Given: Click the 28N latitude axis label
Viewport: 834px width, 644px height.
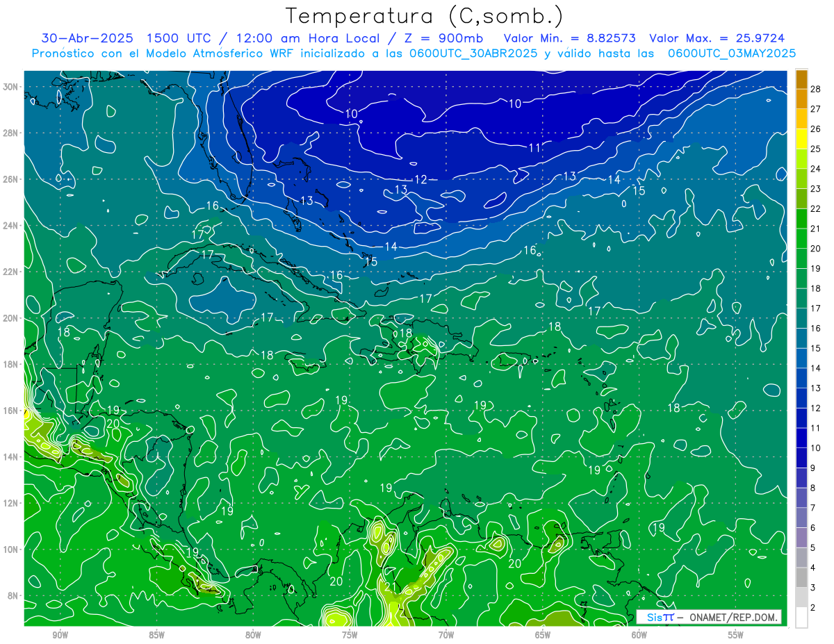Looking at the screenshot, I should pyautogui.click(x=10, y=133).
